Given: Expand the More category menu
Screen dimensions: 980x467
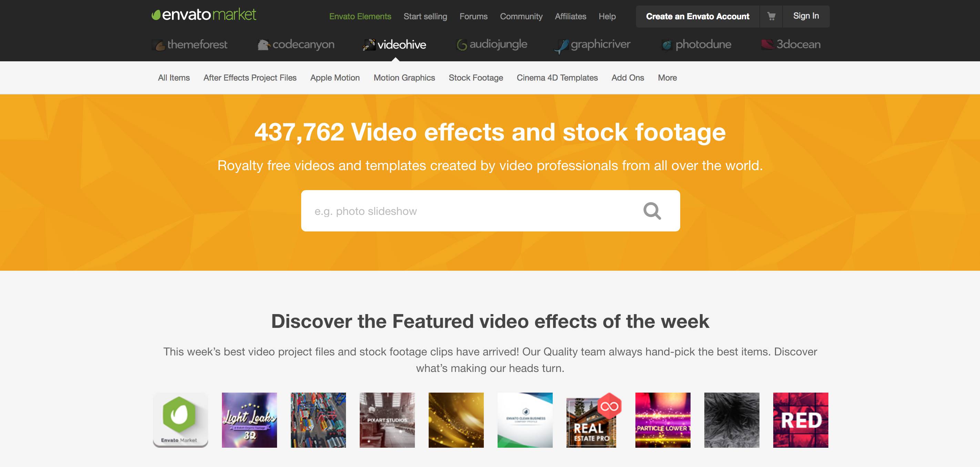Looking at the screenshot, I should pyautogui.click(x=667, y=77).
